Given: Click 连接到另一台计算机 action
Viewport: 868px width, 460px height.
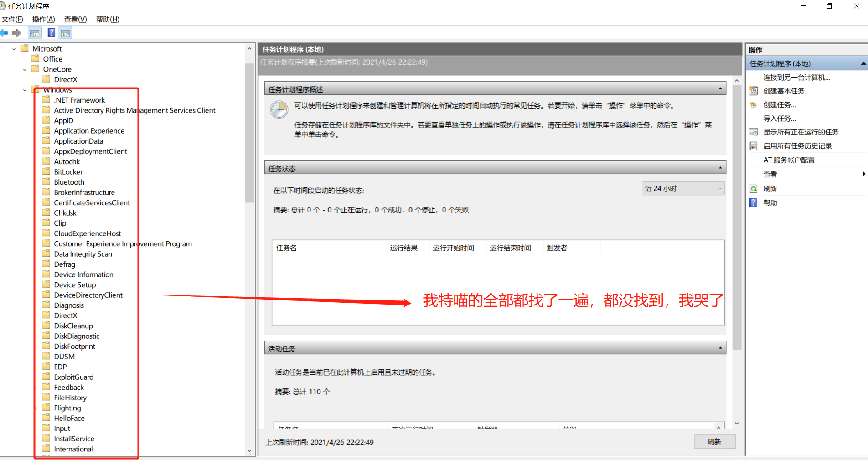Looking at the screenshot, I should [797, 78].
